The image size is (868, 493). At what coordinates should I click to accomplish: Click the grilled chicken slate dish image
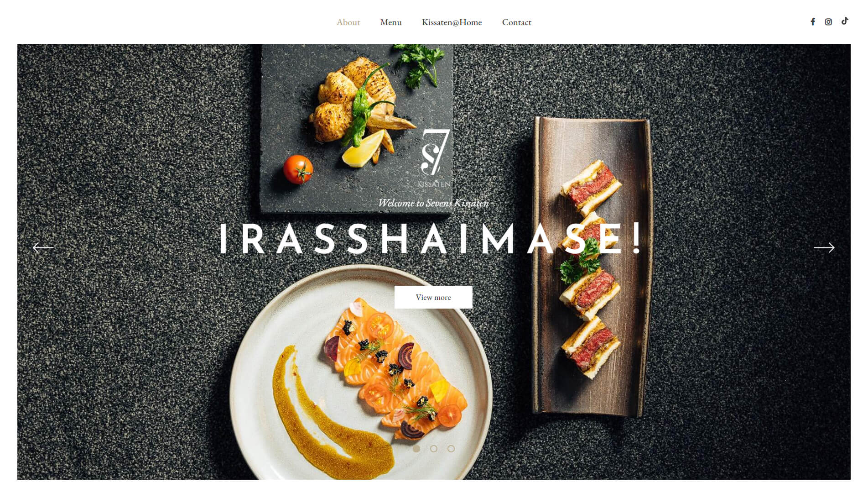[357, 128]
